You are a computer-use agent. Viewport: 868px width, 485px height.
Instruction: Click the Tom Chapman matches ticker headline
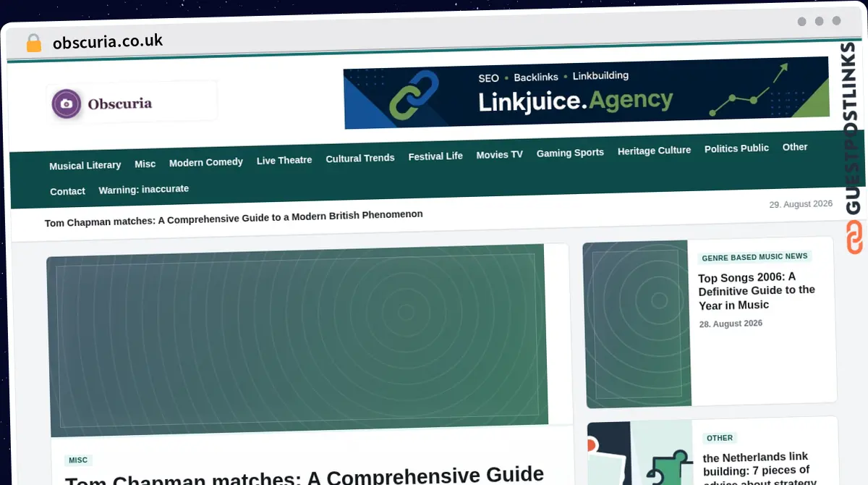(x=234, y=218)
